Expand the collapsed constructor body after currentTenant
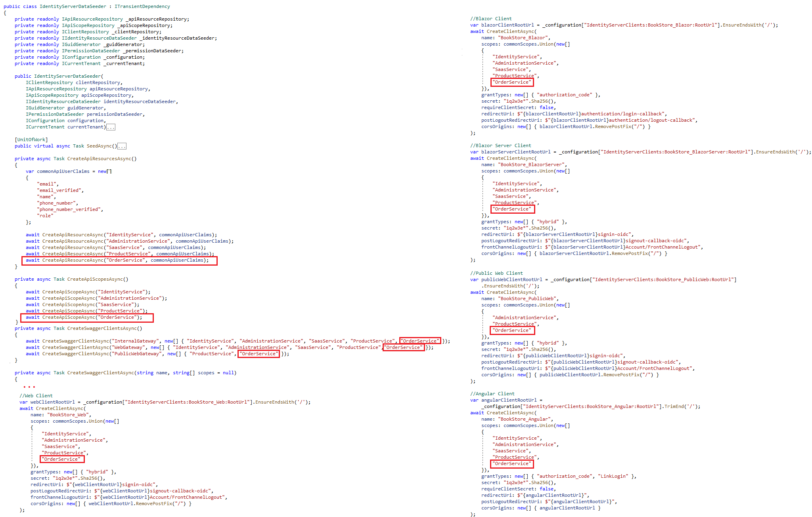This screenshot has width=812, height=517. 111,127
